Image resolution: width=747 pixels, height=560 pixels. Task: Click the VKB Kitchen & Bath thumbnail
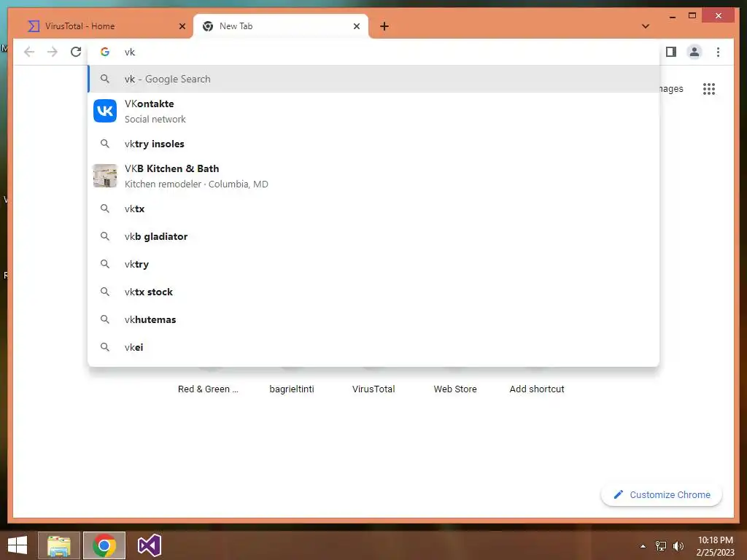(105, 176)
